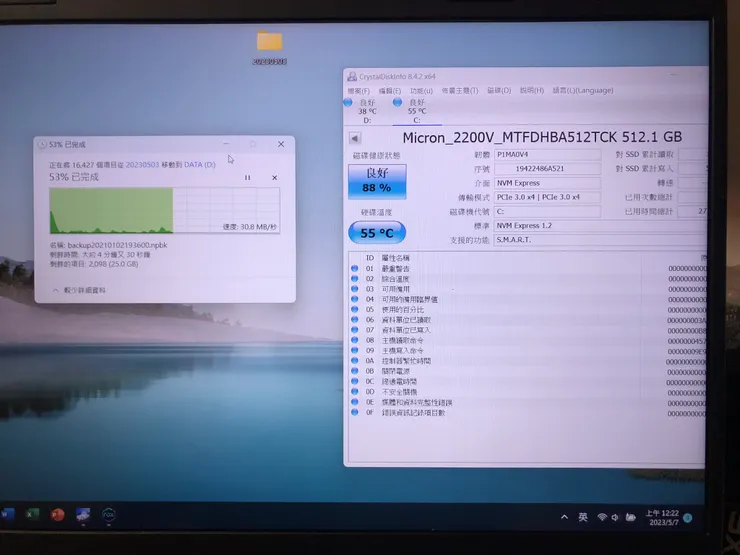Open the 編輯(E) menu
Image resolution: width=740 pixels, height=555 pixels.
click(x=390, y=91)
